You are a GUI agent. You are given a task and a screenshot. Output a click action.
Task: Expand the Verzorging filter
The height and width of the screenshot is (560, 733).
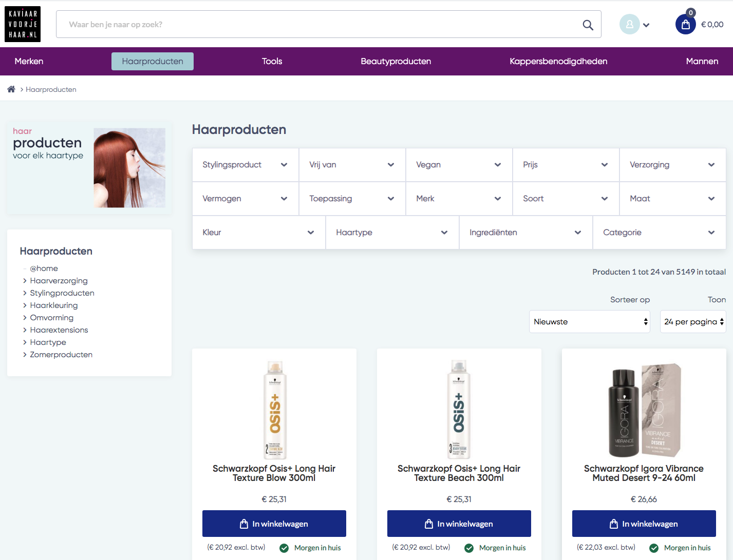pos(673,165)
